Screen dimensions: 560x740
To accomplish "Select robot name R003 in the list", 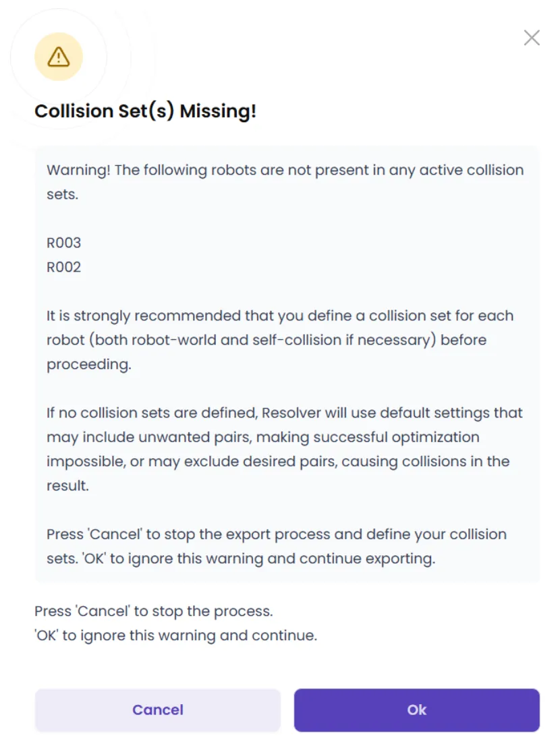I will click(63, 243).
